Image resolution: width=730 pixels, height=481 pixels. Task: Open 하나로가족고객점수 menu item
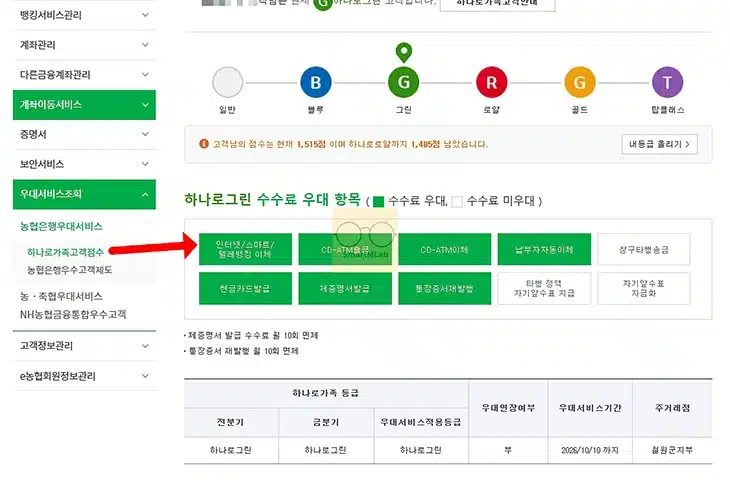(x=65, y=252)
